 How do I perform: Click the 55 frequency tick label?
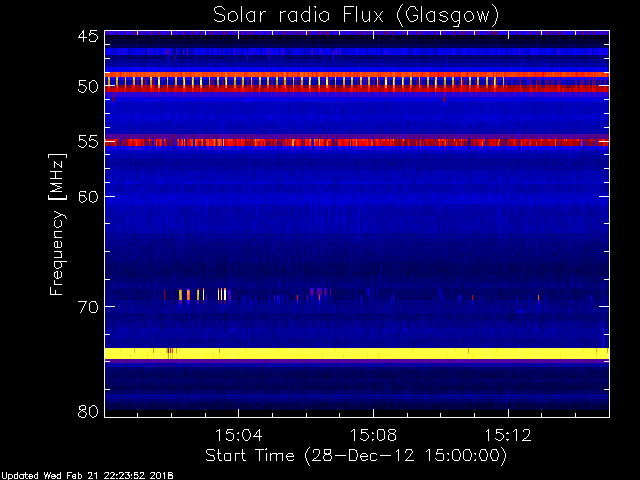tap(88, 142)
